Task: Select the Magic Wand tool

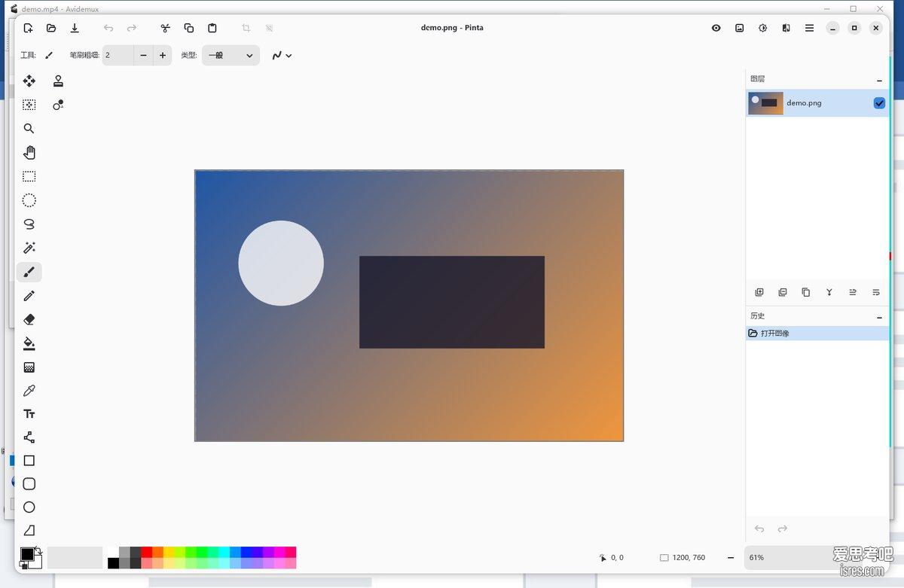Action: (29, 248)
